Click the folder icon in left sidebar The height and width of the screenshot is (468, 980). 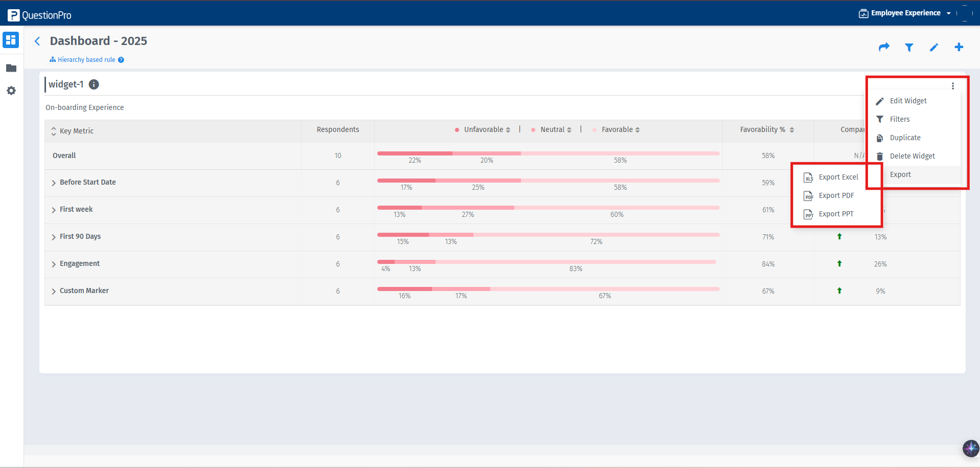point(11,68)
